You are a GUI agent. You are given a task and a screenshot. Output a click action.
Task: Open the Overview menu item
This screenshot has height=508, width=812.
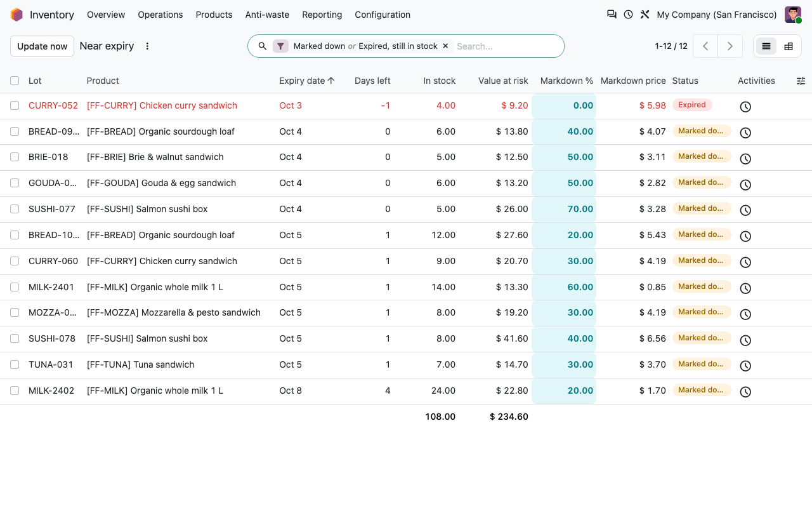pyautogui.click(x=106, y=15)
